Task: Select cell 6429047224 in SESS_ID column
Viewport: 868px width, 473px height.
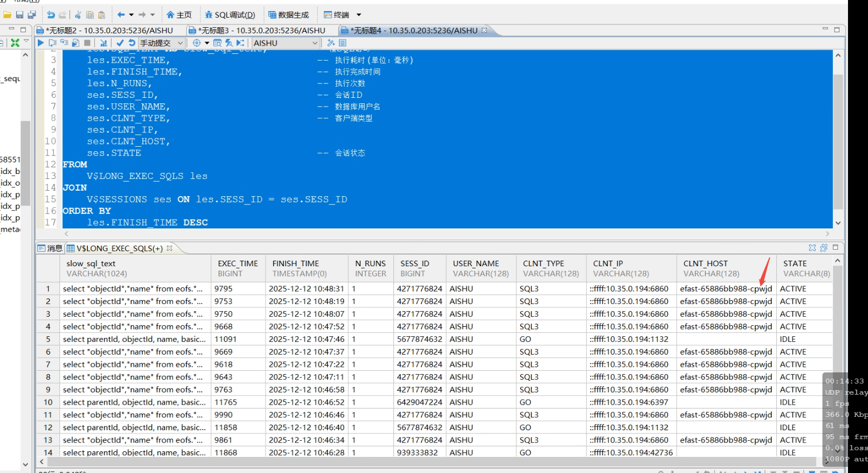Action: click(420, 402)
